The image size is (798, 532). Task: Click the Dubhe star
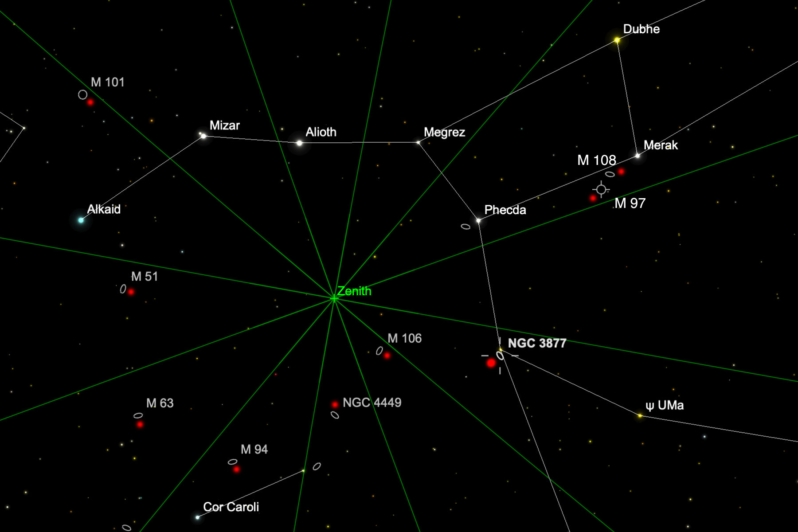pyautogui.click(x=617, y=40)
